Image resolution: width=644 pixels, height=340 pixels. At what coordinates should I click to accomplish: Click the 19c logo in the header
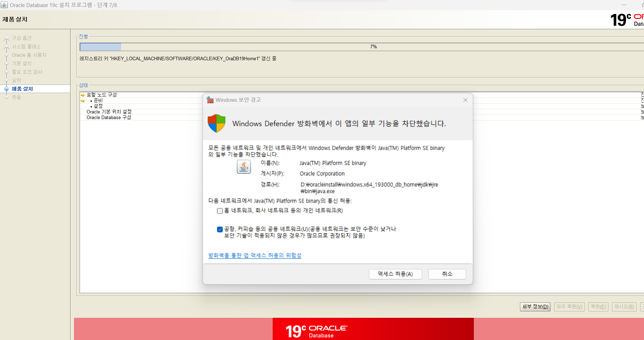620,20
